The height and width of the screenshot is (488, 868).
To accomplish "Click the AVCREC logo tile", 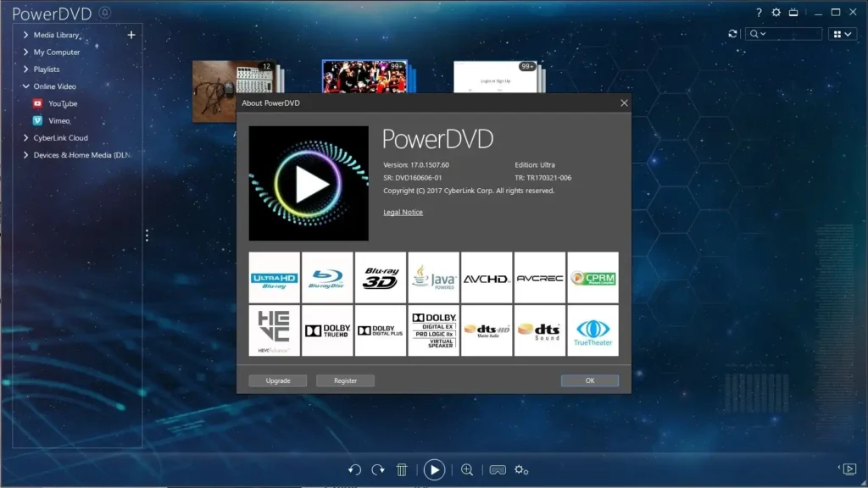I will pyautogui.click(x=540, y=278).
